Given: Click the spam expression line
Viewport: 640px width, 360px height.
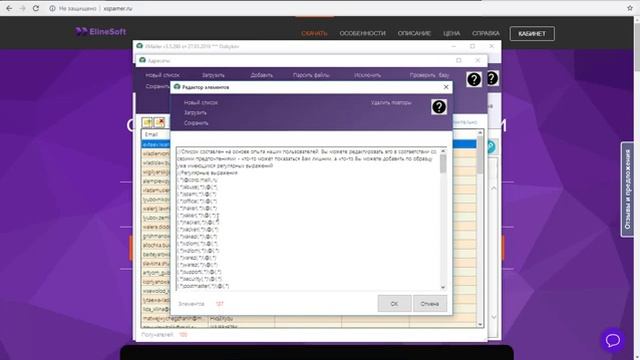Looking at the screenshot, I should (x=198, y=194).
